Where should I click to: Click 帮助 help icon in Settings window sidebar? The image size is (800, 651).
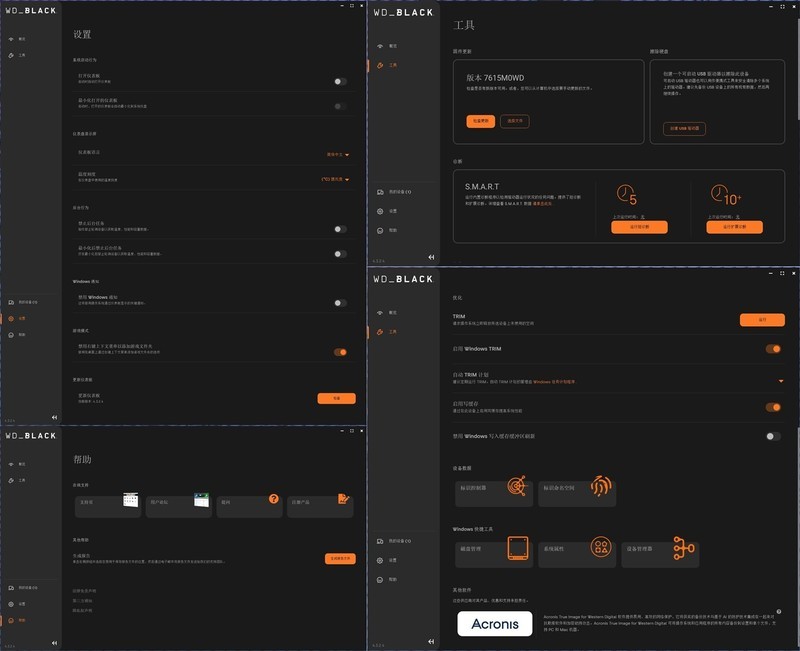click(11, 335)
